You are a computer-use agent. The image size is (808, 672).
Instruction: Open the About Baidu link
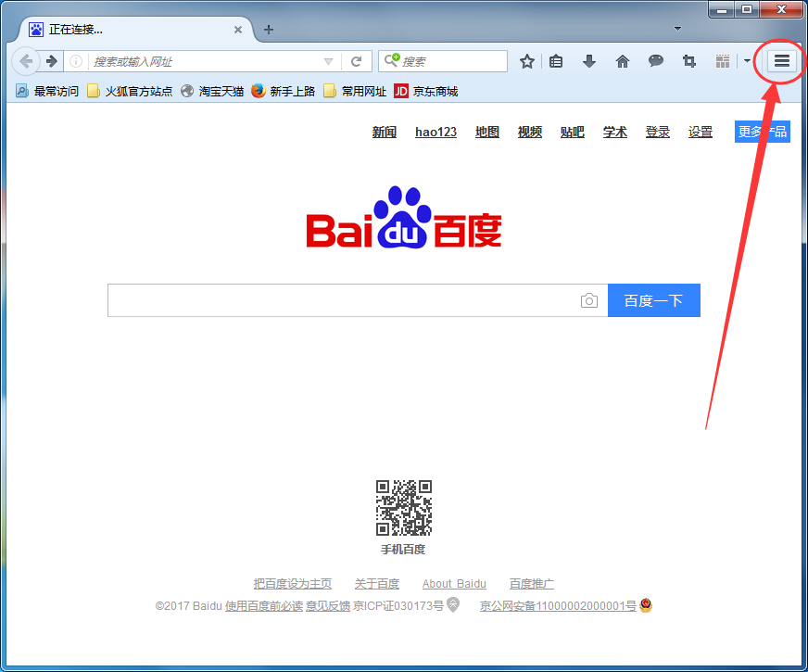tap(454, 584)
